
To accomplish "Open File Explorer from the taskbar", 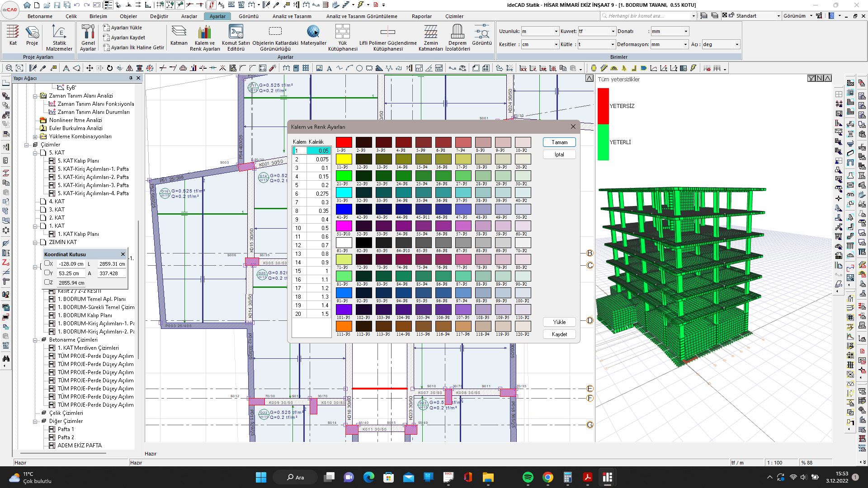I will 488,477.
